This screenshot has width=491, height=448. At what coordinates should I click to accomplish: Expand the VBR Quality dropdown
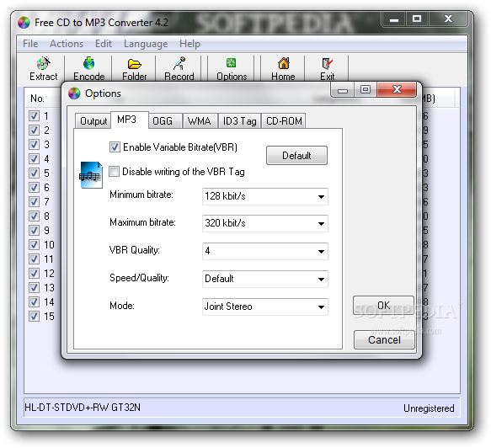265,251
